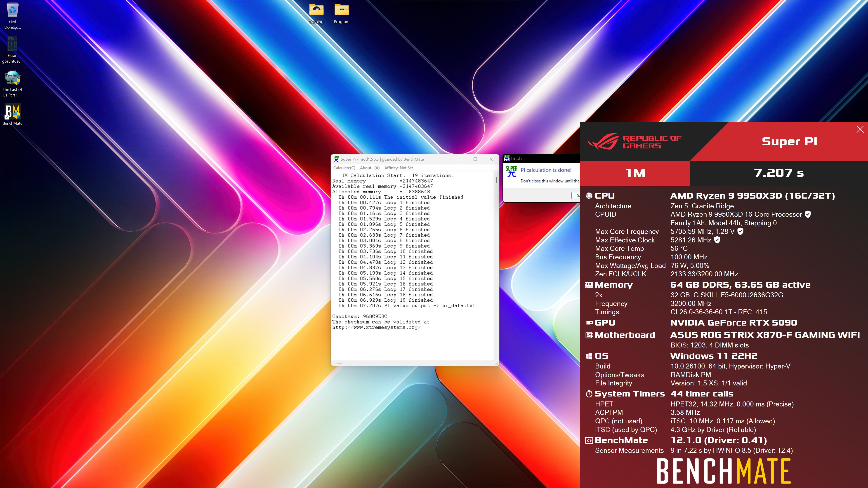868x488 pixels.
Task: Click the G.SKILL F5-6000J2636G32G module text
Action: pos(726,295)
